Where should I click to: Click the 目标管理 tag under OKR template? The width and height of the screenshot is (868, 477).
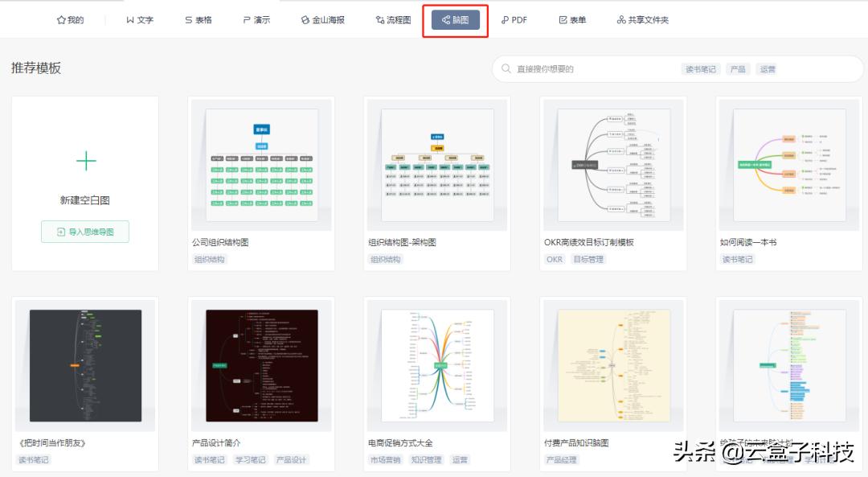pos(588,260)
